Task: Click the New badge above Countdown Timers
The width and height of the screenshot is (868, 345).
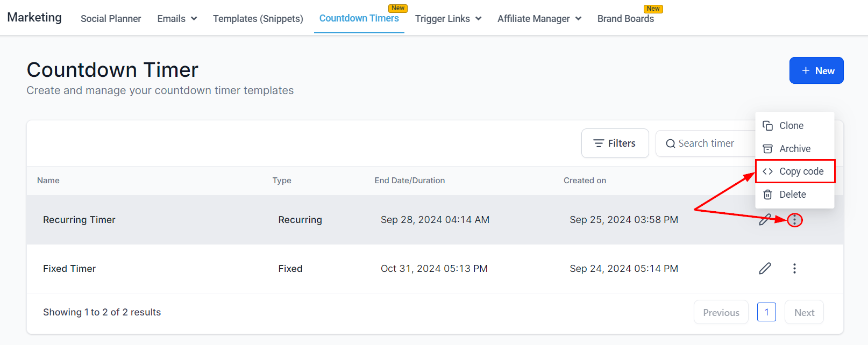Action: [x=398, y=8]
